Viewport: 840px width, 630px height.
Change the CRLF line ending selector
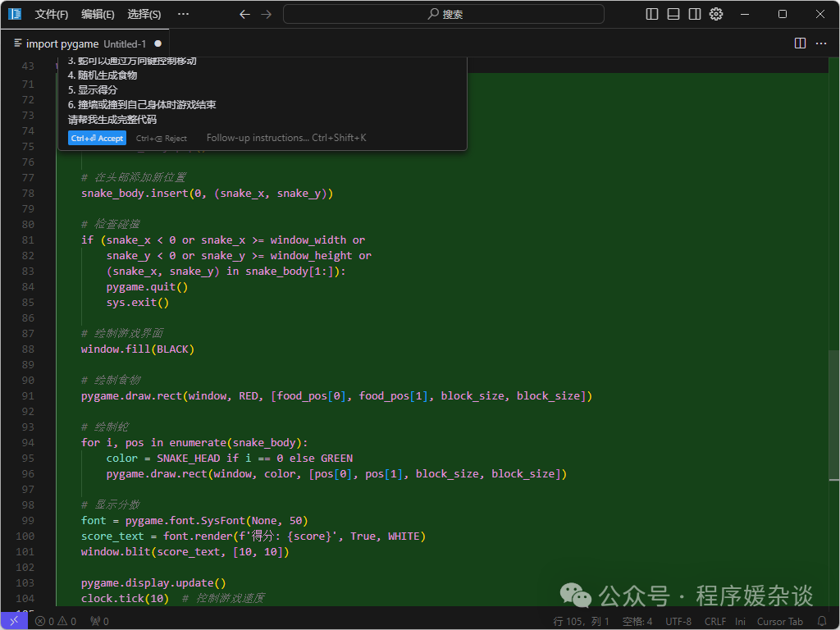pyautogui.click(x=714, y=621)
